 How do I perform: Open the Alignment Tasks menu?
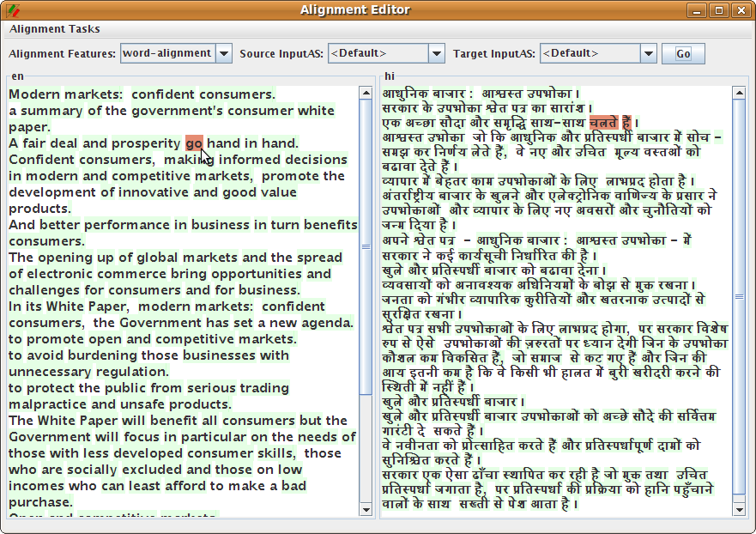tap(55, 28)
